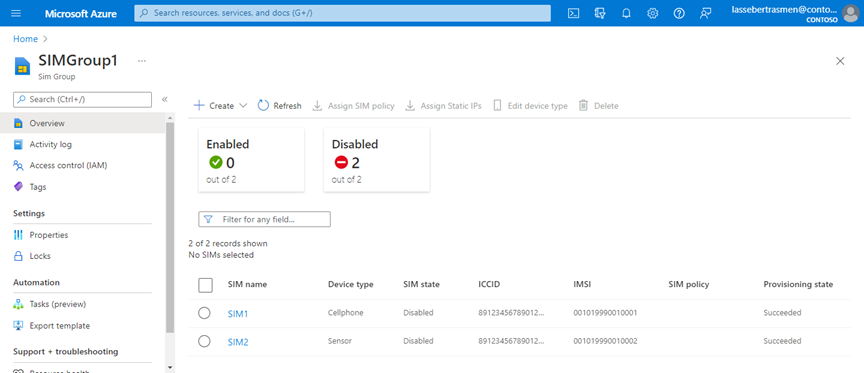Select all SIMs with the header checkbox

[205, 285]
